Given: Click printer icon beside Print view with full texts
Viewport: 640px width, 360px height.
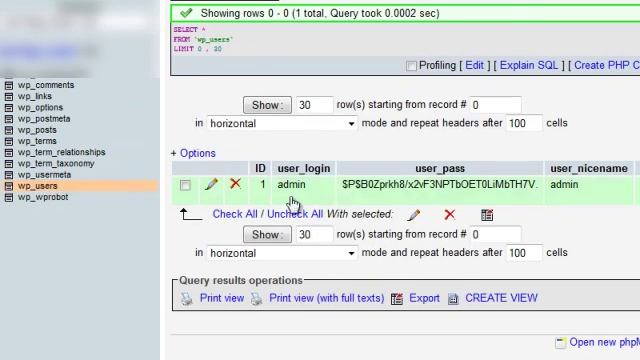Looking at the screenshot, I should pyautogui.click(x=257, y=299).
